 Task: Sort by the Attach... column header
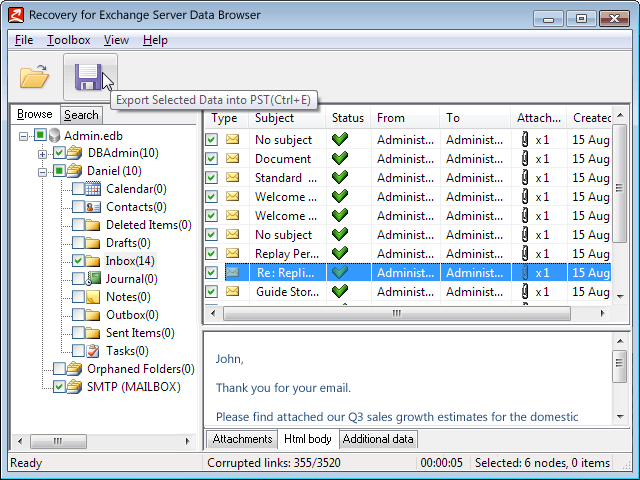[539, 118]
